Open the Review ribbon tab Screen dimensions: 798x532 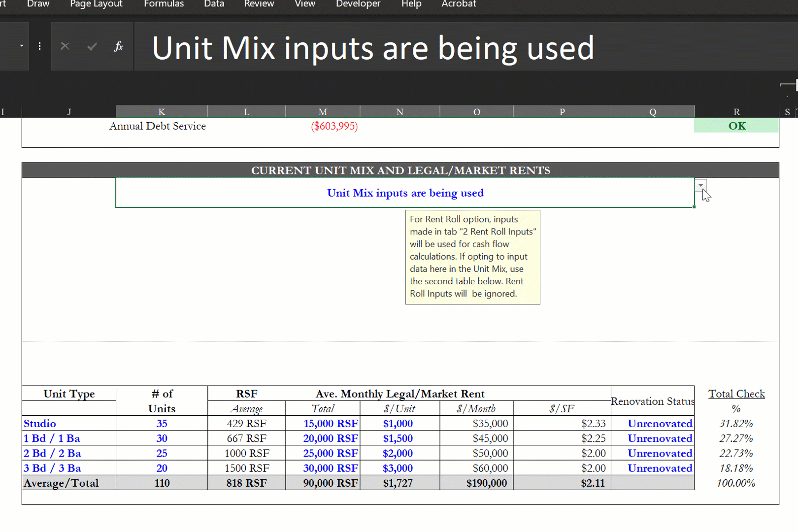click(259, 4)
